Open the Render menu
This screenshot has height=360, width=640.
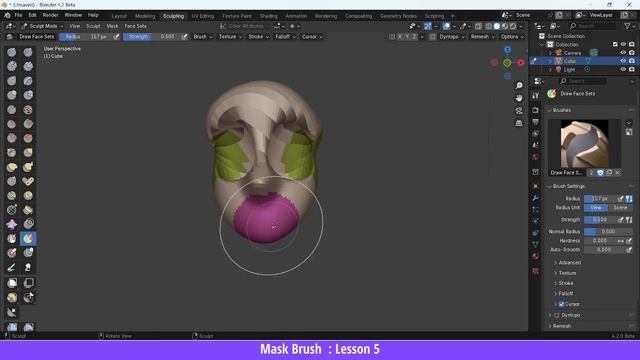pos(51,15)
